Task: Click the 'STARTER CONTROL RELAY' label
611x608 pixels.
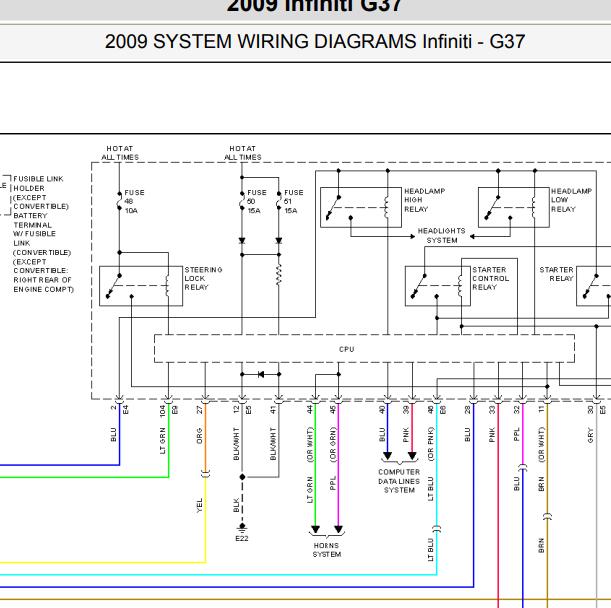Action: point(490,278)
